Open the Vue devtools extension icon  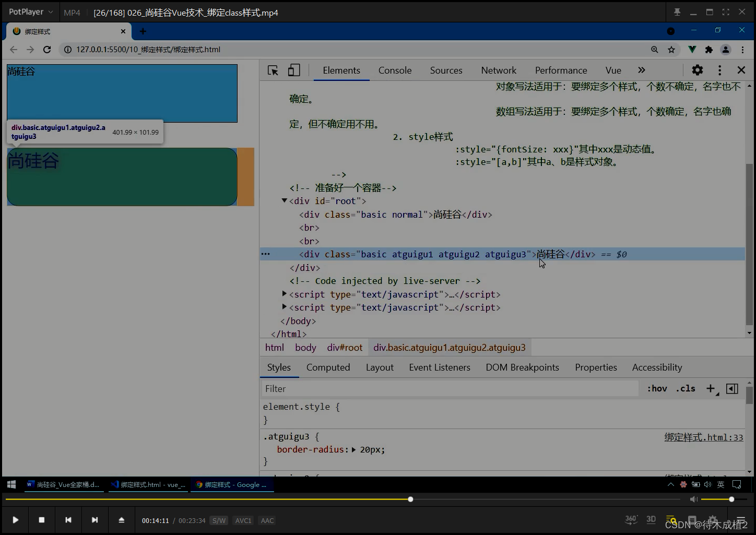692,50
